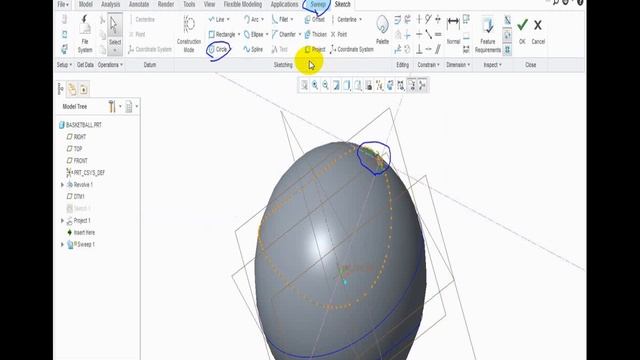Image resolution: width=640 pixels, height=360 pixels.
Task: Toggle the folder icon tab above Model Tree
Action: point(72,89)
